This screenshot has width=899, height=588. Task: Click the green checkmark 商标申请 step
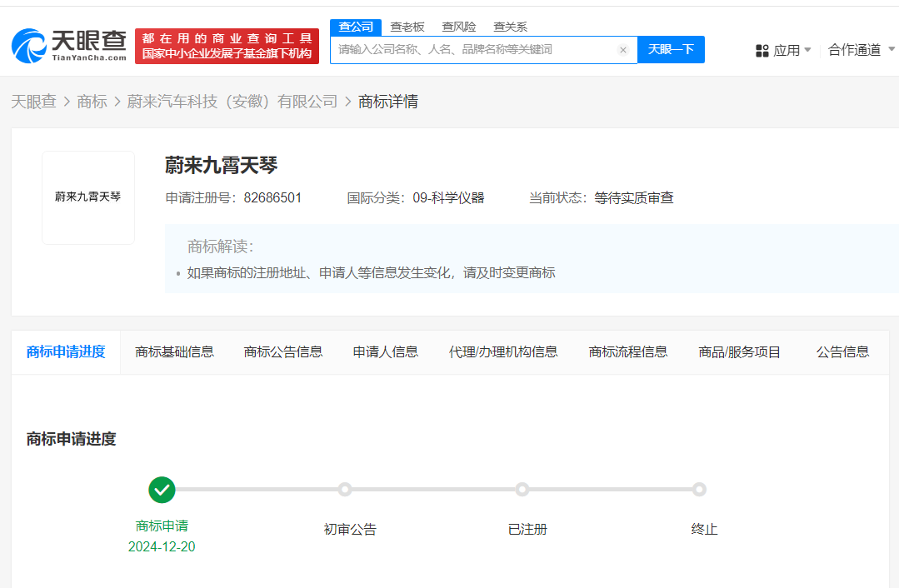click(162, 490)
